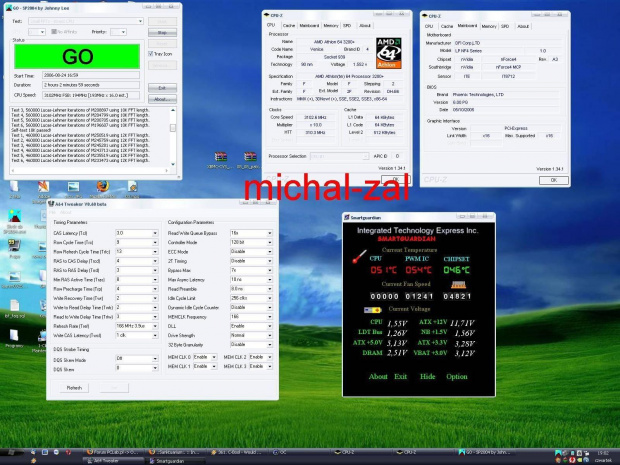Open the Memory tab in right CPU-Z window
The width and height of the screenshot is (620, 465).
(489, 26)
